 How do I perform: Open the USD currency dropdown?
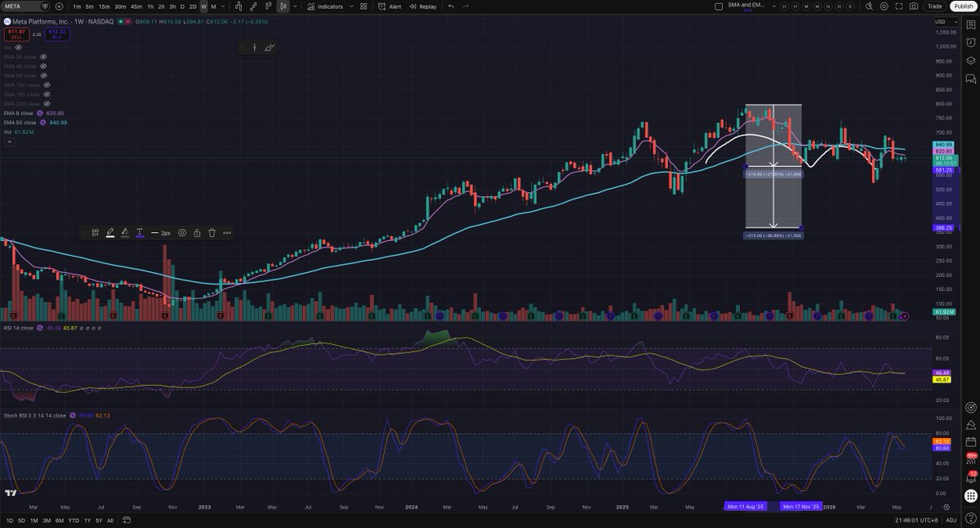pos(947,22)
